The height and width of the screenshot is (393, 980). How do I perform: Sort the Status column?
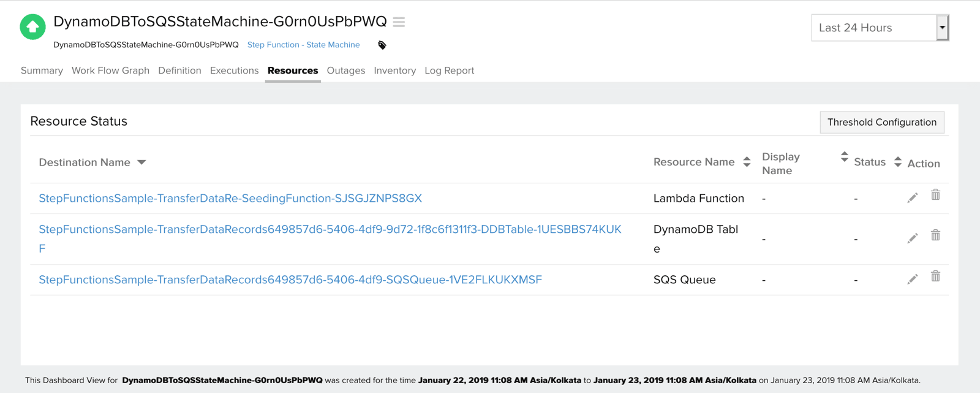point(897,162)
